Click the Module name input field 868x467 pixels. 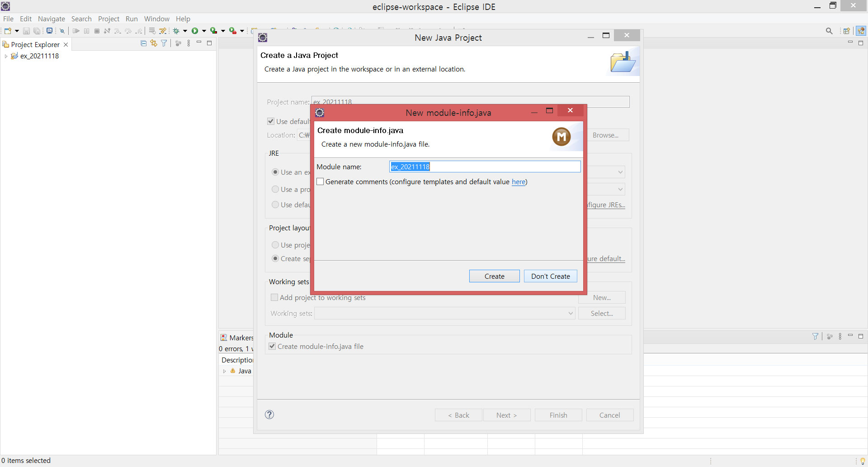(x=485, y=167)
